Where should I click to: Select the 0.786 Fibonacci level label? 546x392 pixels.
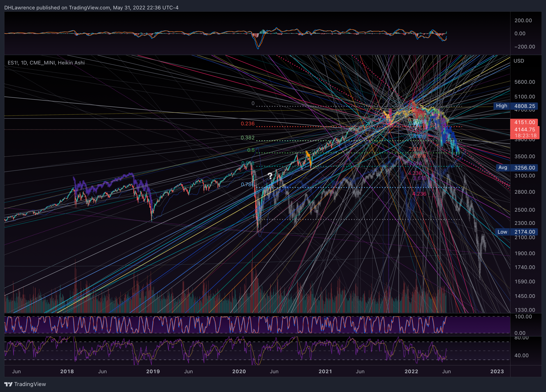pos(247,184)
